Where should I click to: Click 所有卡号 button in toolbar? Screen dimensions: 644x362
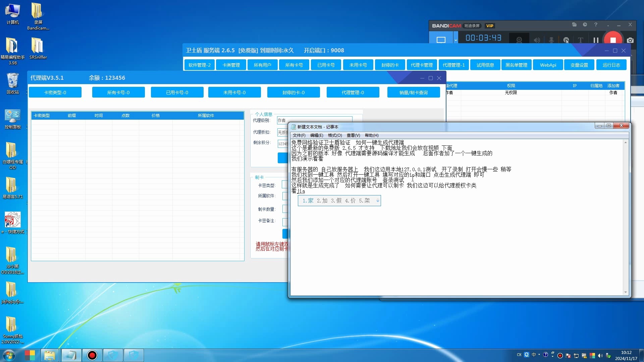[x=294, y=65]
